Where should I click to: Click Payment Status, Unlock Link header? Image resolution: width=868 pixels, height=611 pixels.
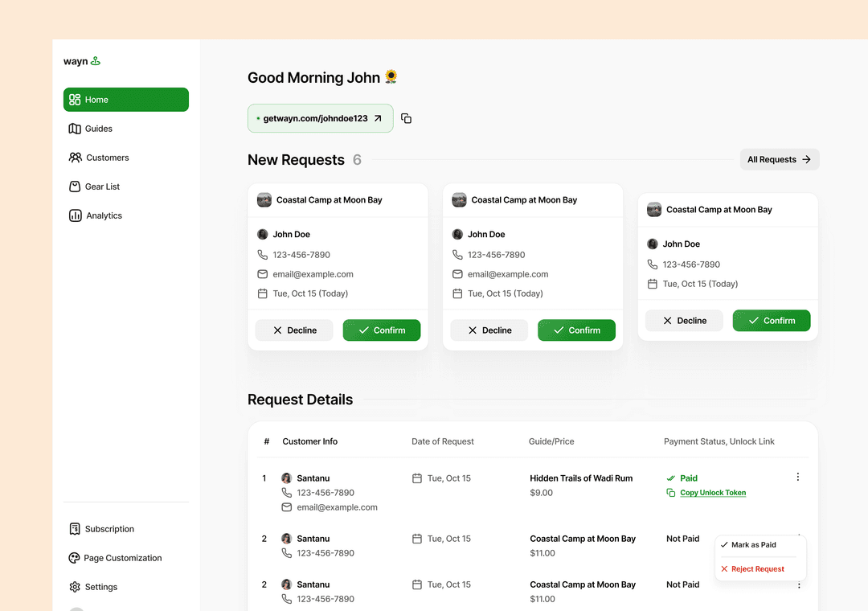pyautogui.click(x=719, y=441)
